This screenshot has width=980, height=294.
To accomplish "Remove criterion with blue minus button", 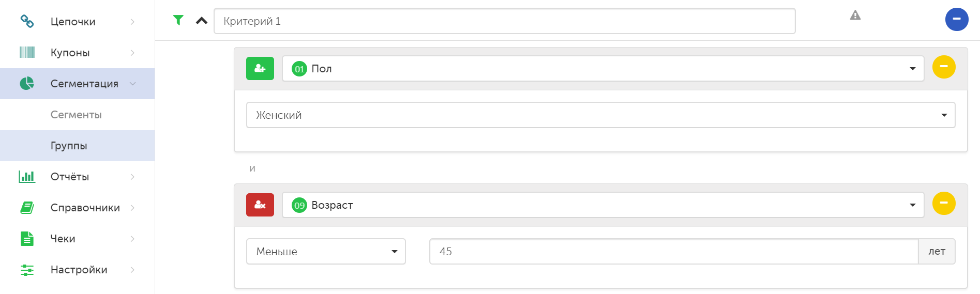I will pos(957,19).
